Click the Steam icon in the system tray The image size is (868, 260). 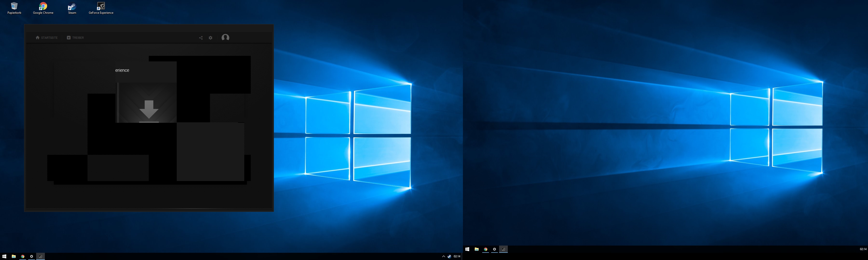449,256
